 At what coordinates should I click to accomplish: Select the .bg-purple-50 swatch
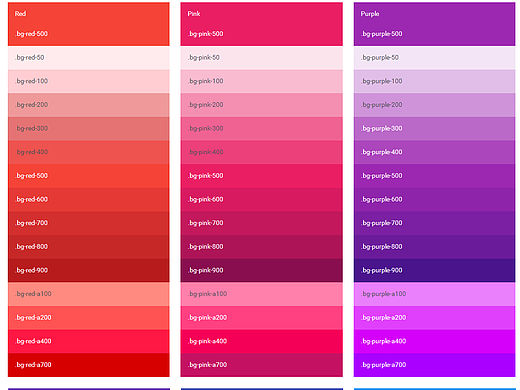pyautogui.click(x=434, y=58)
